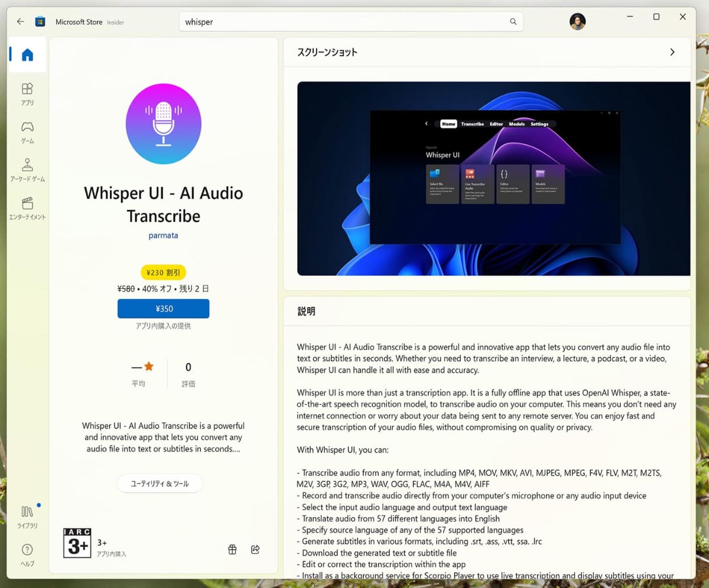709x588 pixels.
Task: Click the Microsoft Store logo icon
Action: coord(40,22)
